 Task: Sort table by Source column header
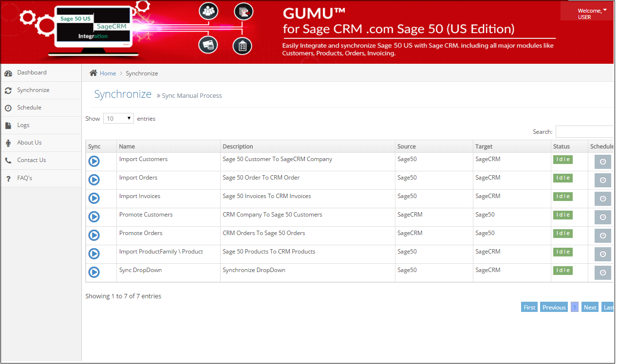click(x=434, y=146)
